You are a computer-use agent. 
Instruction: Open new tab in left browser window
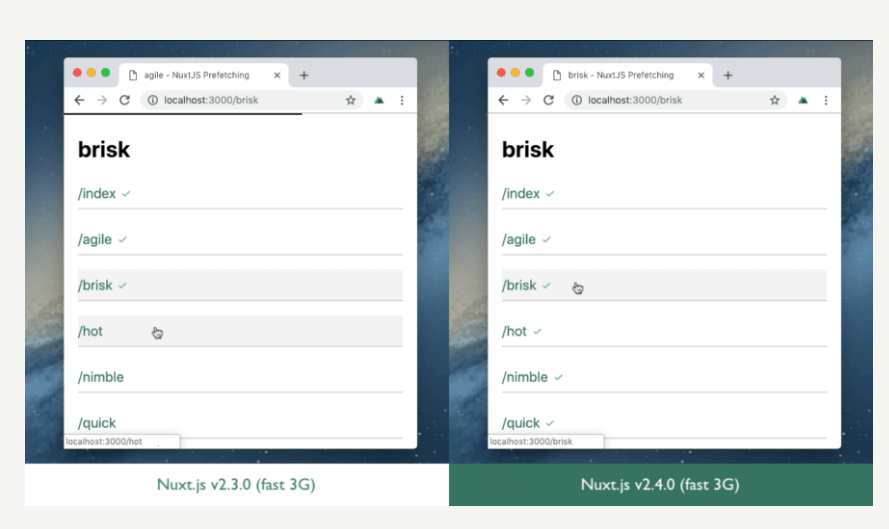(304, 75)
